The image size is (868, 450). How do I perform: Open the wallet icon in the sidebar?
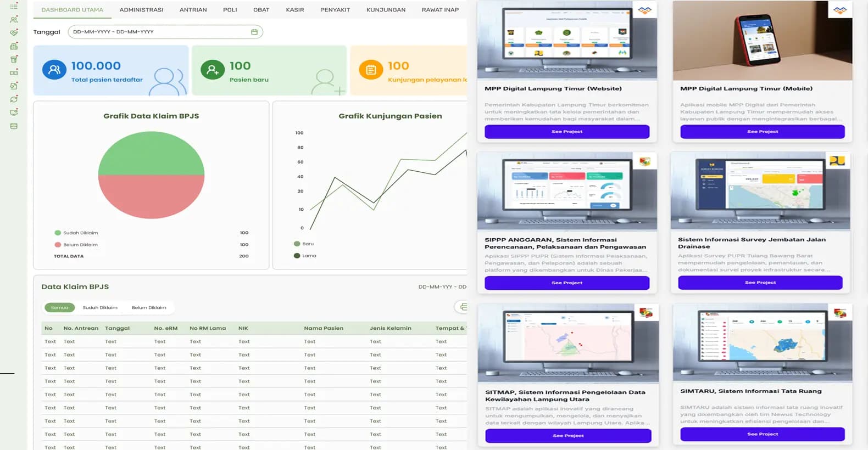click(14, 86)
